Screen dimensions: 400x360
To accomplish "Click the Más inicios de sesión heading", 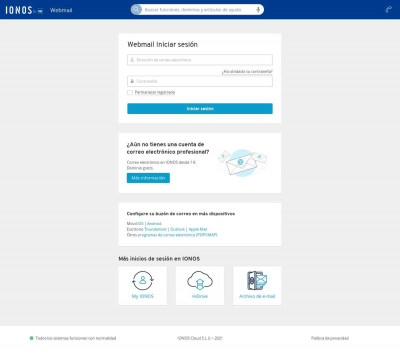I will (x=159, y=259).
